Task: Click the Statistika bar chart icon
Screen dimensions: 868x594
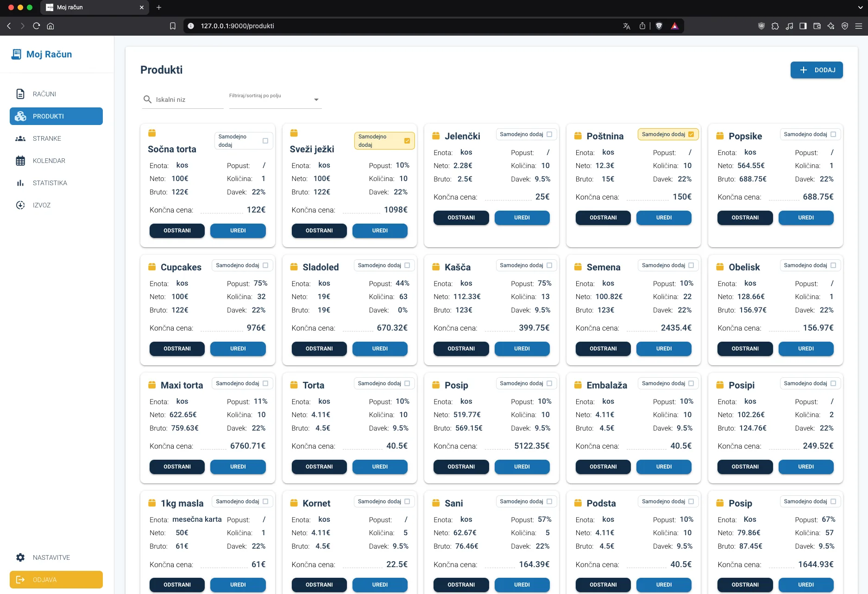Action: point(20,183)
